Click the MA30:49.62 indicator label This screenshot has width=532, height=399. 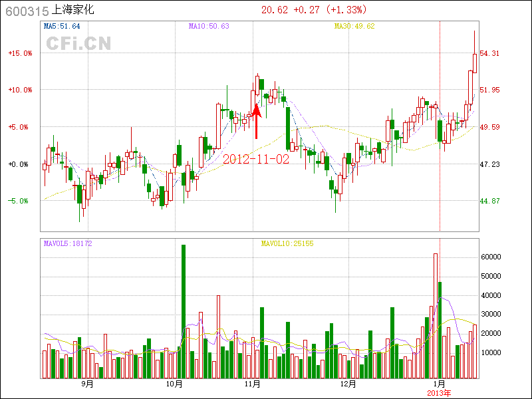[x=354, y=27]
